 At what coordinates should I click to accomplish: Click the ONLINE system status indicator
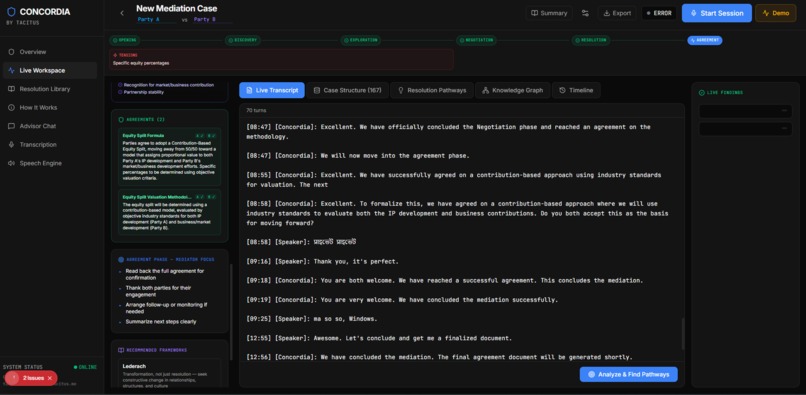coord(85,367)
